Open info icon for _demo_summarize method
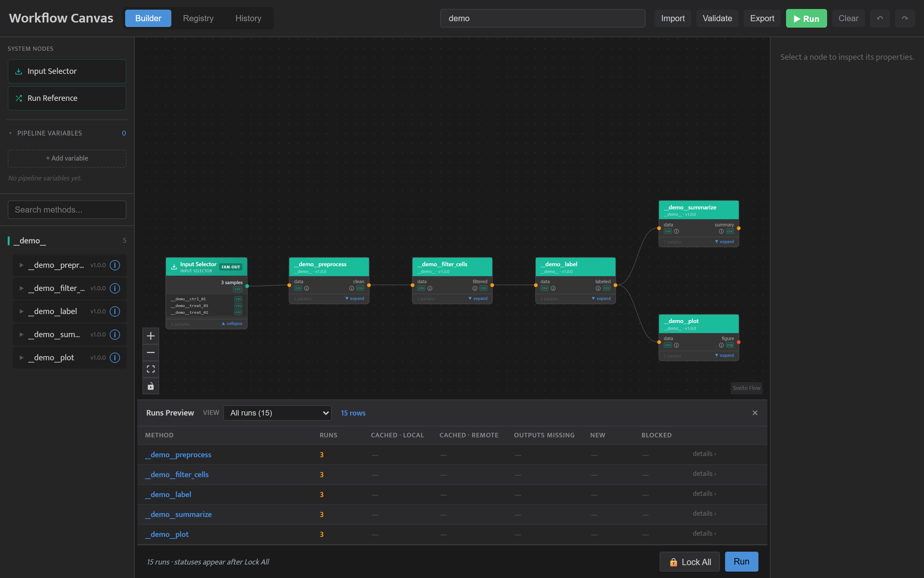 pyautogui.click(x=115, y=335)
